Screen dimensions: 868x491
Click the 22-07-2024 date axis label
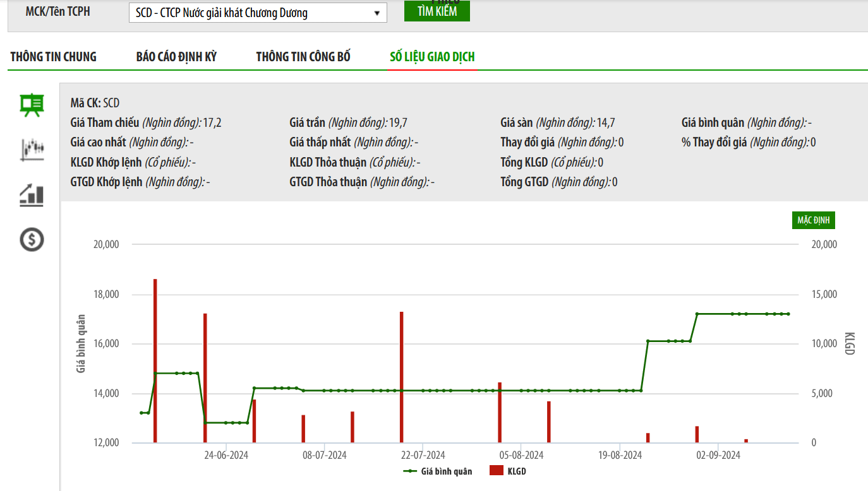(423, 455)
